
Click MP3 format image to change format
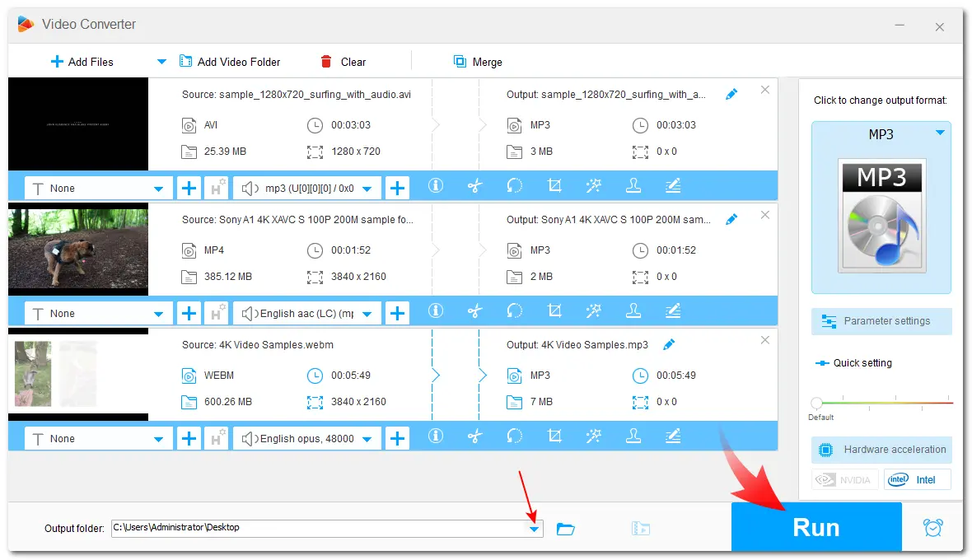[x=881, y=216]
